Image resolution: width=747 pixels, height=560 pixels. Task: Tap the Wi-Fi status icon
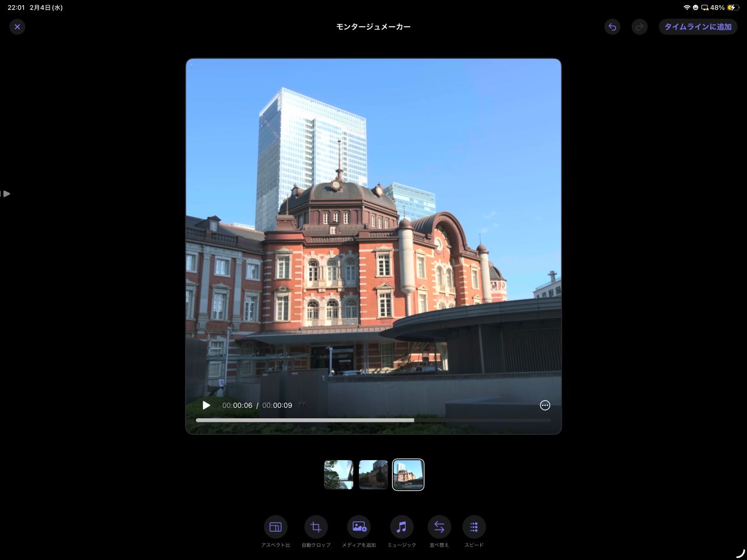coord(687,8)
